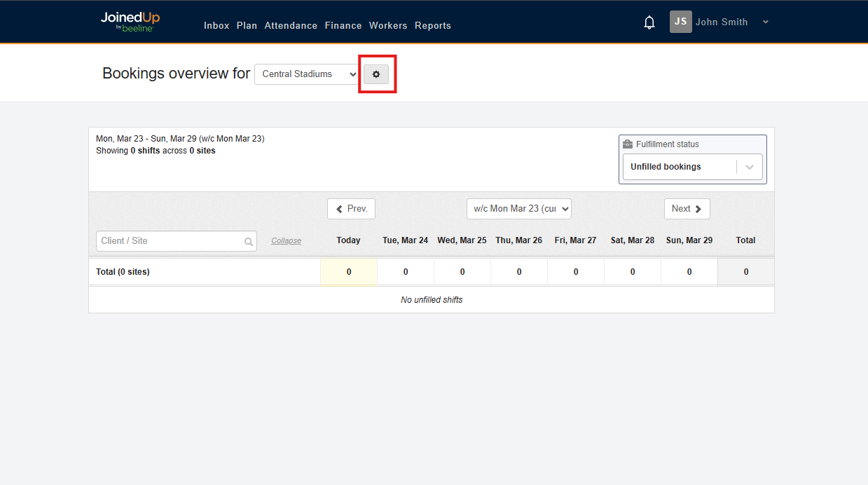
Task: Click the gear settings icon
Action: pyautogui.click(x=376, y=74)
